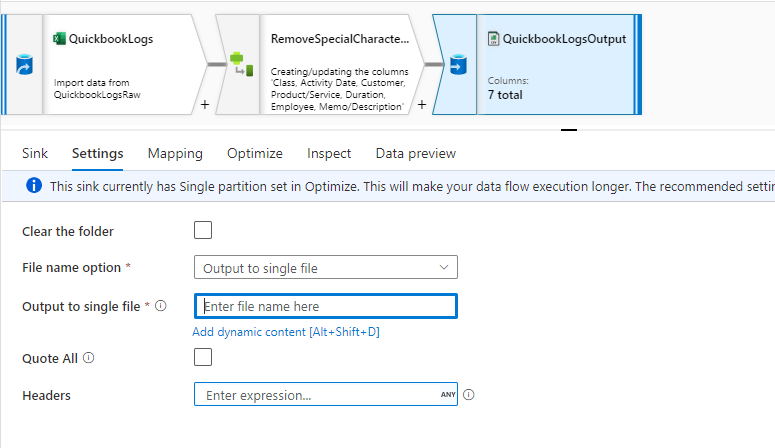Click the CSV file icon next to QuickbookLogsOutput
Image resolution: width=775 pixels, height=448 pixels.
(x=493, y=39)
